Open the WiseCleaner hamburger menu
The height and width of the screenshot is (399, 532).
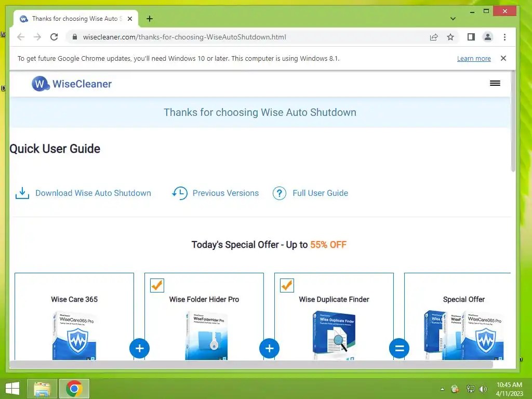pos(495,84)
